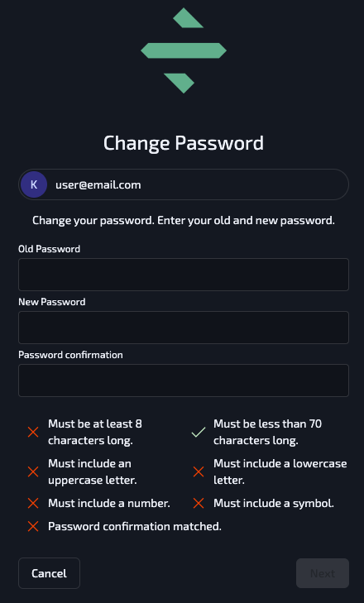Viewport: 364px width, 603px height.
Task: Click the Password confirmation label
Action: (x=71, y=355)
